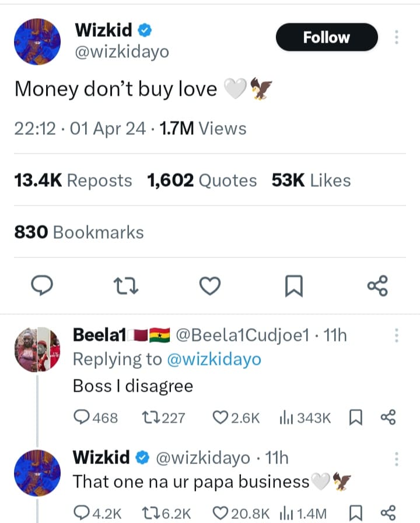Repost Beela1's reply
The width and height of the screenshot is (420, 523).
pyautogui.click(x=150, y=417)
